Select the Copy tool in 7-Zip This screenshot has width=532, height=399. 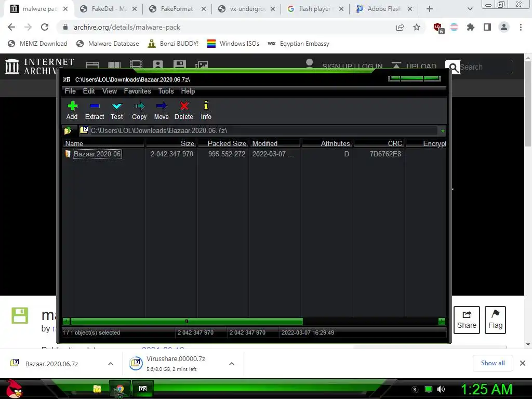click(x=139, y=111)
